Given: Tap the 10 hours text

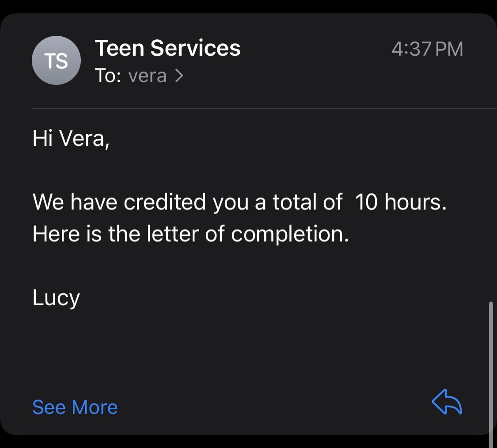Looking at the screenshot, I should [x=400, y=202].
